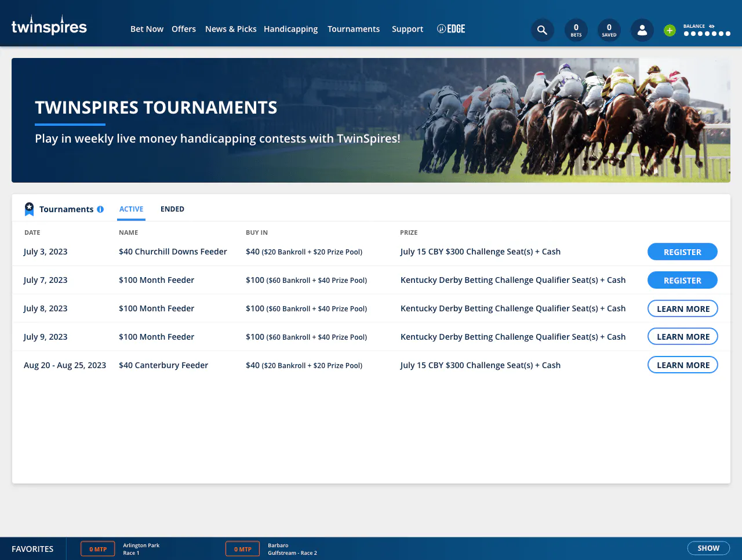Open the Offers menu
Screen dimensions: 742x560
[184, 29]
